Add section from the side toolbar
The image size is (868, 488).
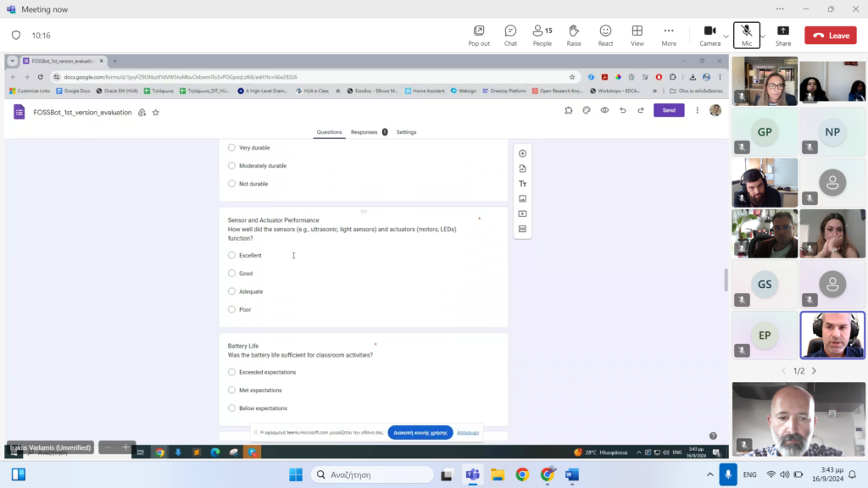pyautogui.click(x=522, y=229)
